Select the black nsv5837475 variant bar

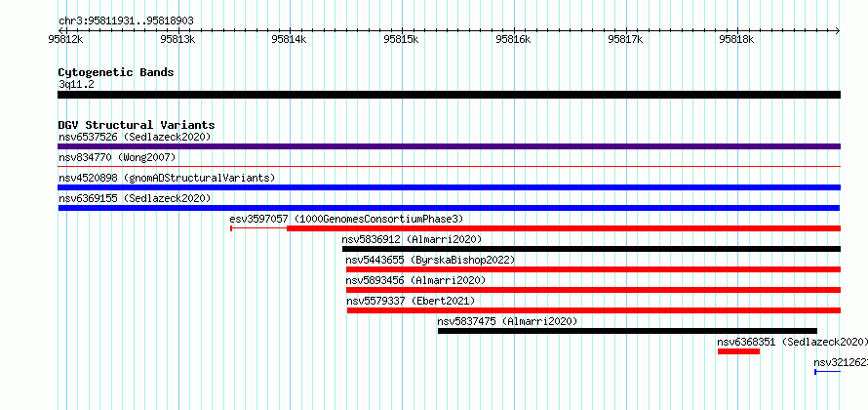(627, 331)
